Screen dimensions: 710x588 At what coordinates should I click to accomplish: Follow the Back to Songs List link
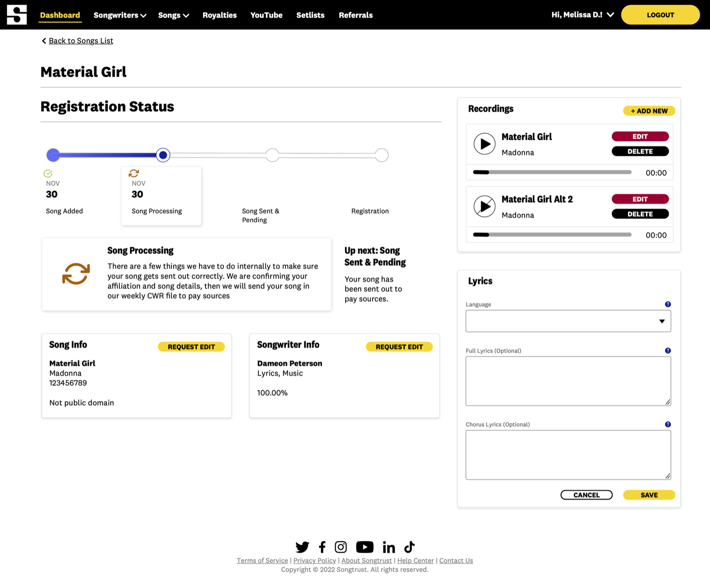[x=81, y=41]
